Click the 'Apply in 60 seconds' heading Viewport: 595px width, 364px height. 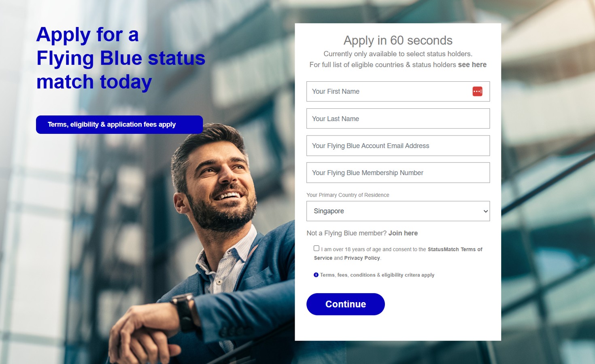398,40
